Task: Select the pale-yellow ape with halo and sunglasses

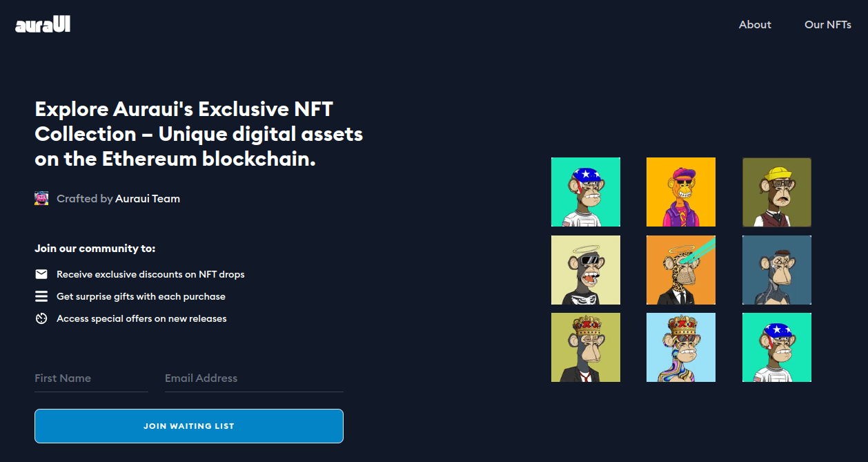Action: [x=586, y=270]
